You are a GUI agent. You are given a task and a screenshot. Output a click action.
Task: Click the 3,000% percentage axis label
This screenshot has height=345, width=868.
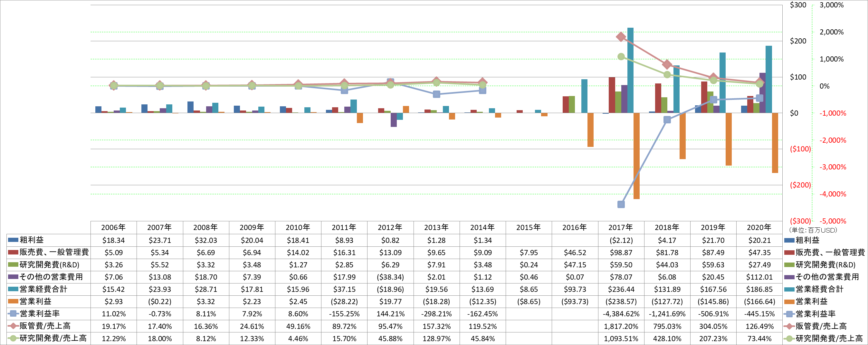point(831,5)
